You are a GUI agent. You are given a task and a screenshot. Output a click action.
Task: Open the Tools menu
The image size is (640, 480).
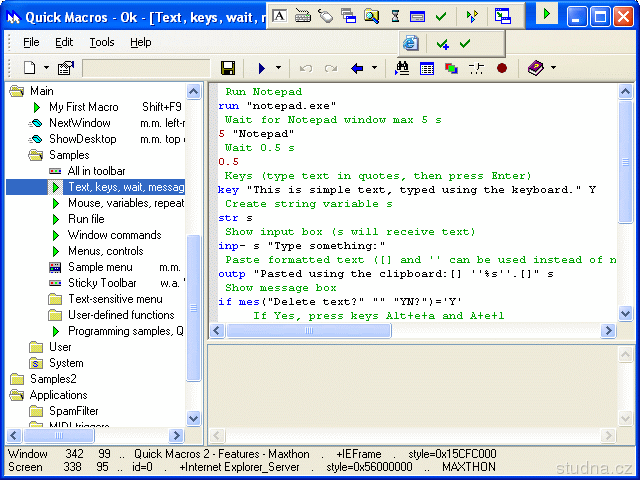(x=101, y=42)
